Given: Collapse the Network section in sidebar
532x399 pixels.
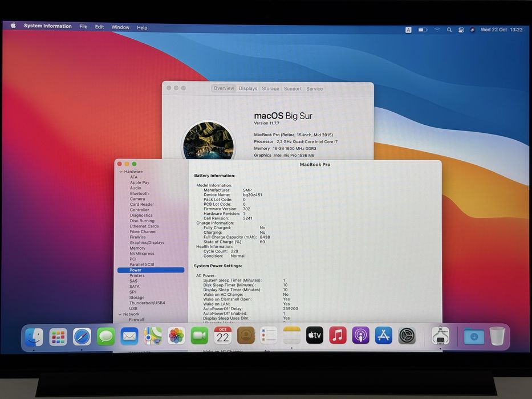Looking at the screenshot, I should coord(120,314).
